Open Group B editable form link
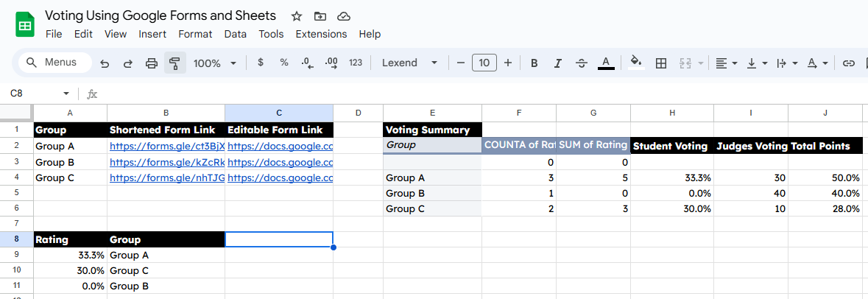Image resolution: width=868 pixels, height=299 pixels. [280, 162]
